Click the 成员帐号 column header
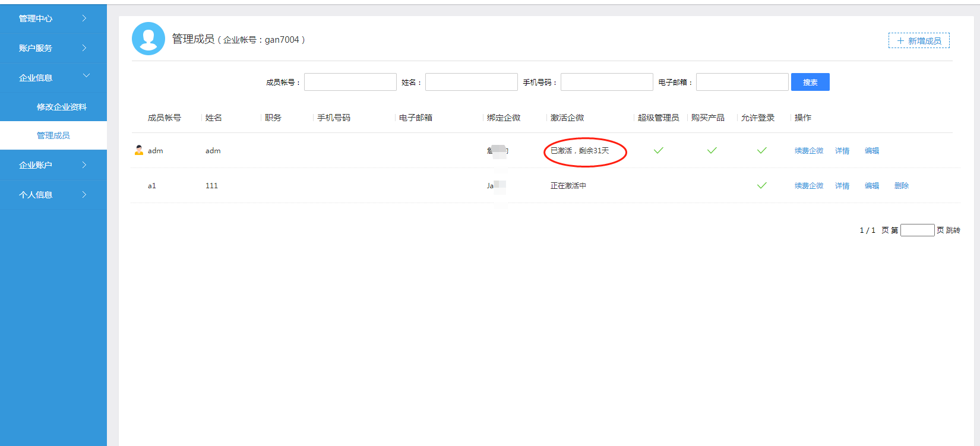The width and height of the screenshot is (980, 446). [165, 118]
